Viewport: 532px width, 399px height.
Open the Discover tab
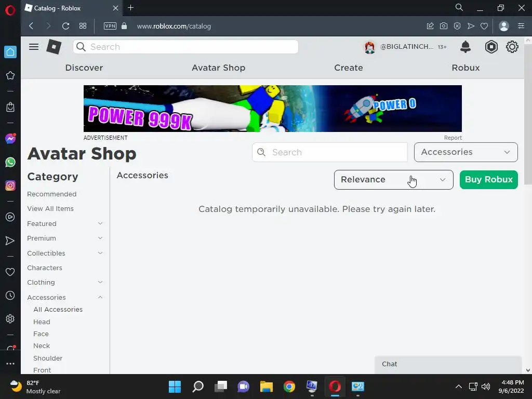click(84, 68)
